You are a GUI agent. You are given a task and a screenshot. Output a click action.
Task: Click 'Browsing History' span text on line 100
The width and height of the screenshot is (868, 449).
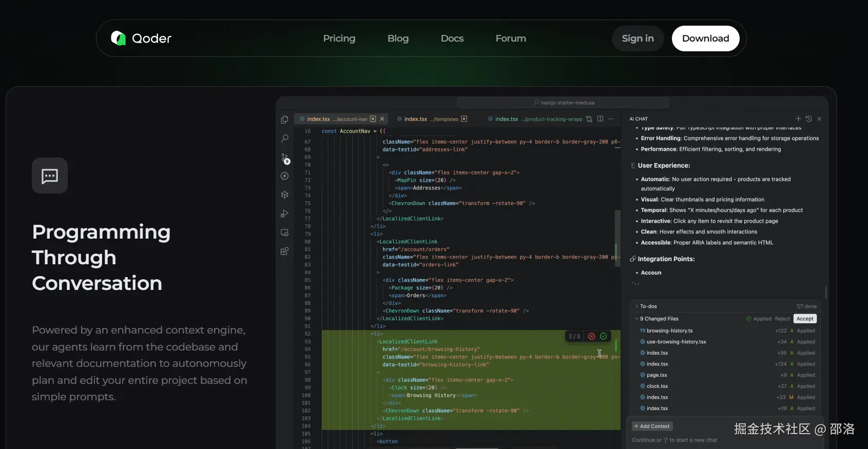pyautogui.click(x=431, y=396)
